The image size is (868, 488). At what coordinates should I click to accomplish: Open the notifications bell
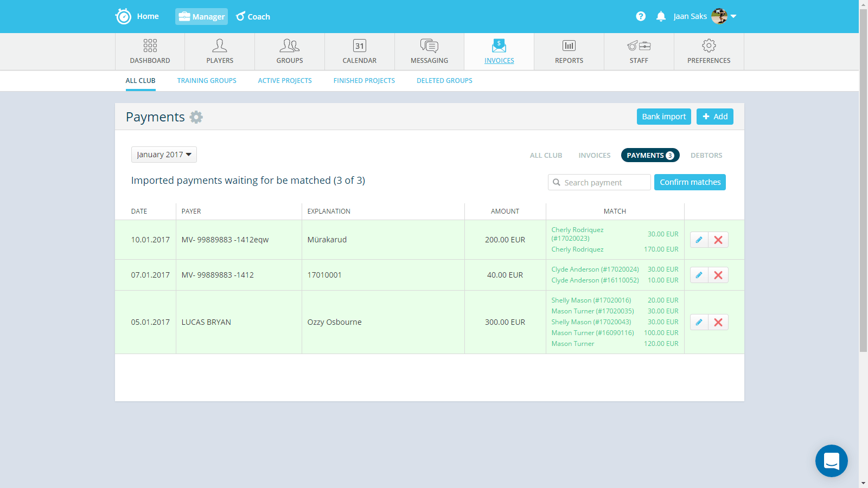[x=661, y=16]
